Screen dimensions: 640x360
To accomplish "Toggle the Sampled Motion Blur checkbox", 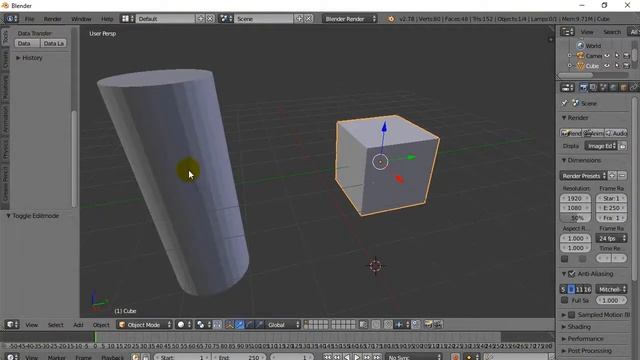I will 571,315.
